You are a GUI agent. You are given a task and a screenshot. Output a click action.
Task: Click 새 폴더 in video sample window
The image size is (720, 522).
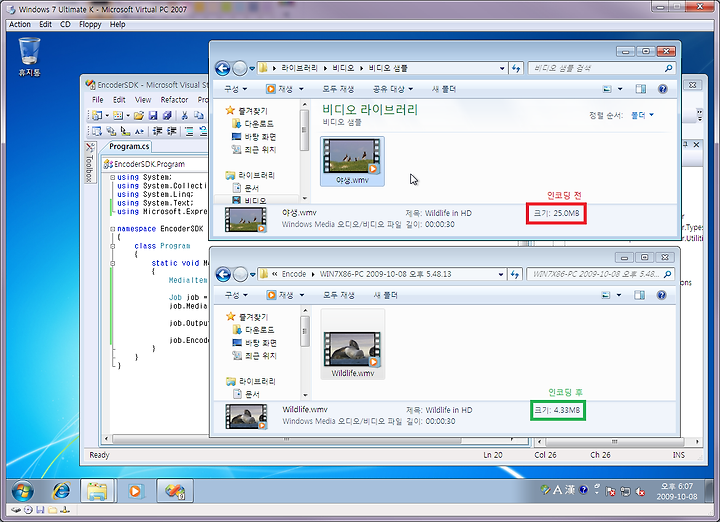(x=444, y=89)
